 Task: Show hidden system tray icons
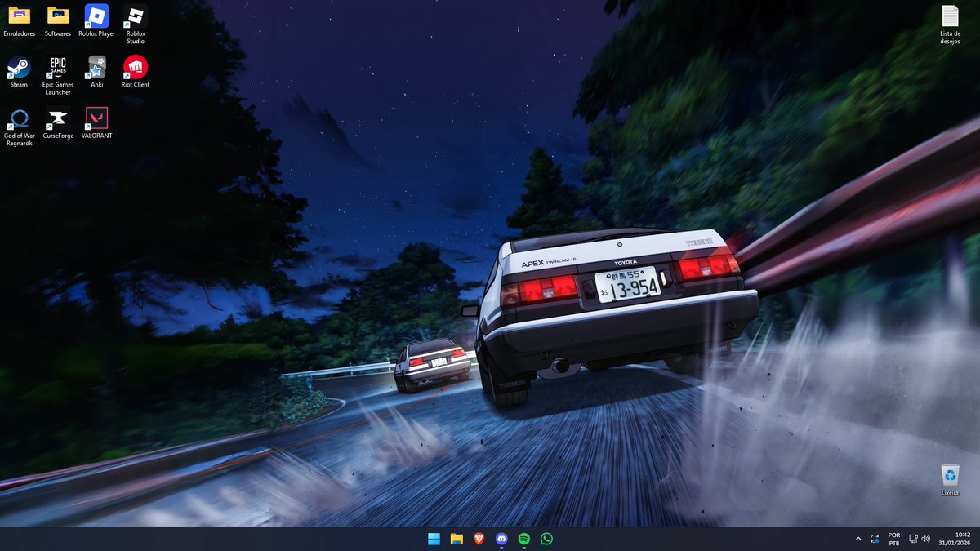(x=857, y=539)
